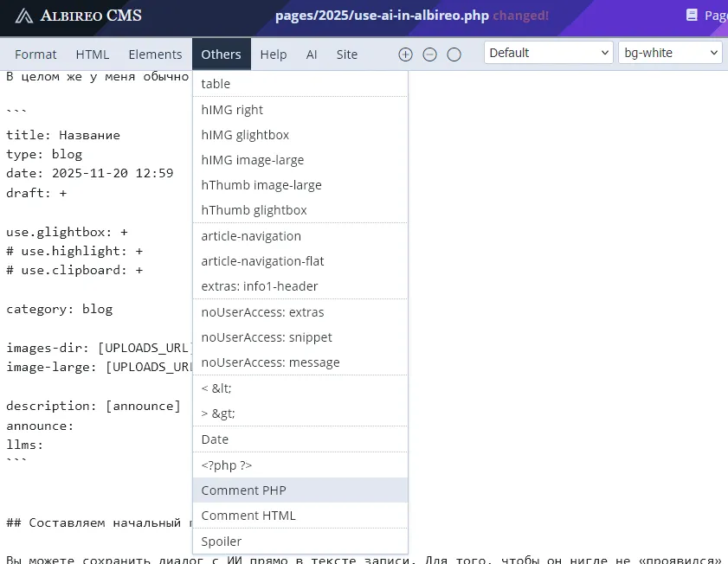The height and width of the screenshot is (564, 728).
Task: Insert the Spoiler element
Action: pos(222,542)
